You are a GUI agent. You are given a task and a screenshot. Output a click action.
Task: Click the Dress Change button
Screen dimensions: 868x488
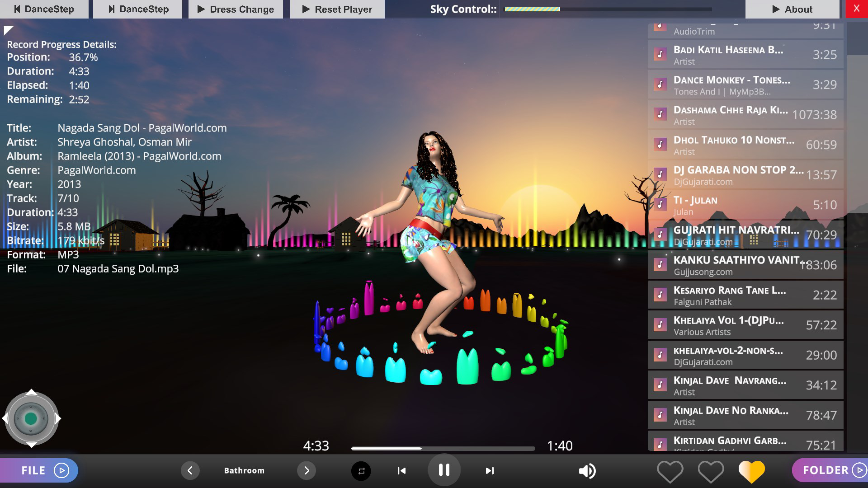[236, 9]
